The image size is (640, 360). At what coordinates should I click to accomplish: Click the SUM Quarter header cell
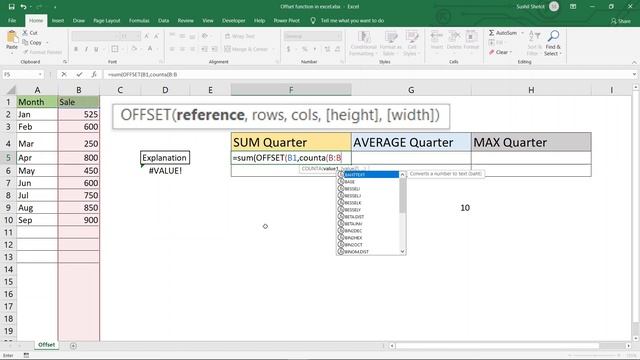[x=291, y=142]
